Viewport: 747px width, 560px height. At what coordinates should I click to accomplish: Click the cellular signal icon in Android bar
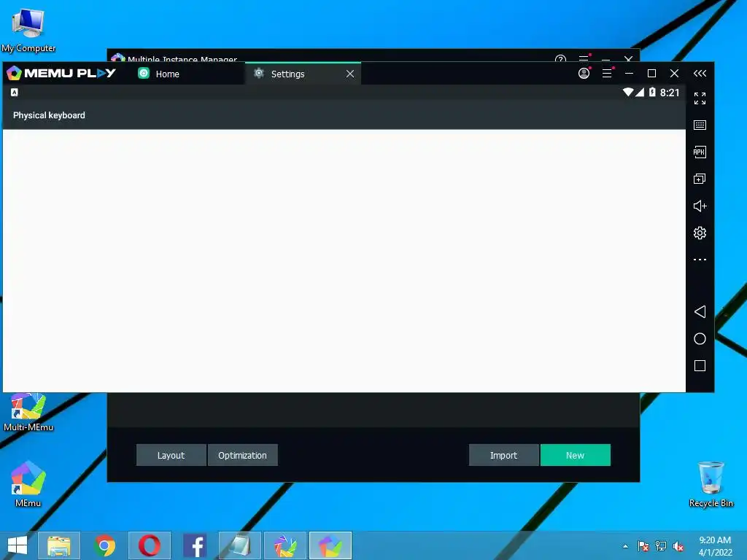point(640,92)
